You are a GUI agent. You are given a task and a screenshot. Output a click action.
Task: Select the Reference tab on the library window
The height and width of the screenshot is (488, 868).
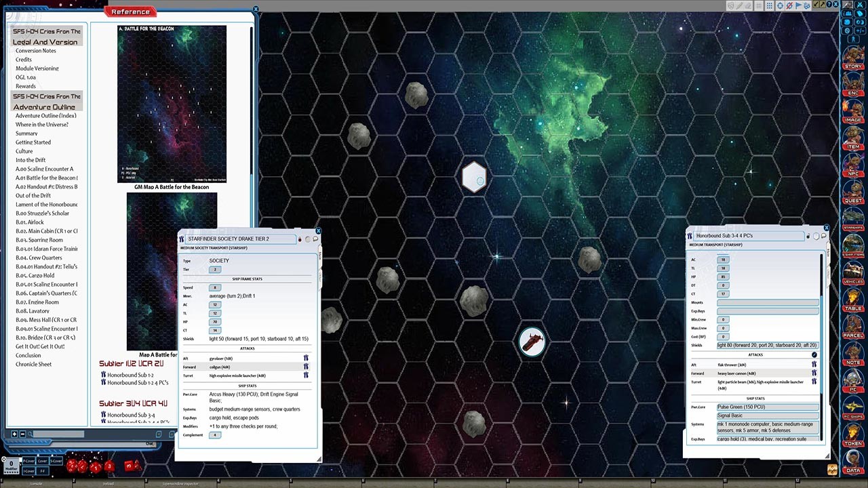point(130,11)
